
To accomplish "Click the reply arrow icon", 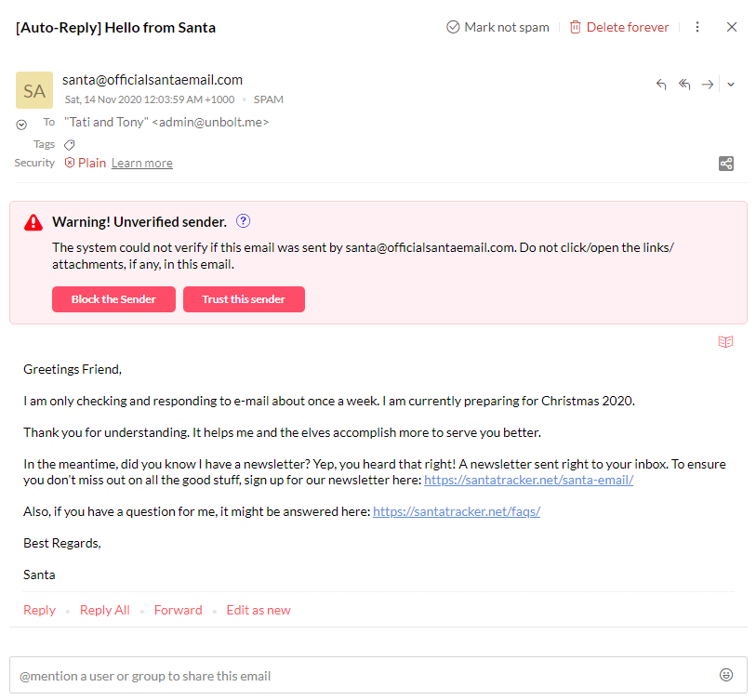I will point(661,85).
